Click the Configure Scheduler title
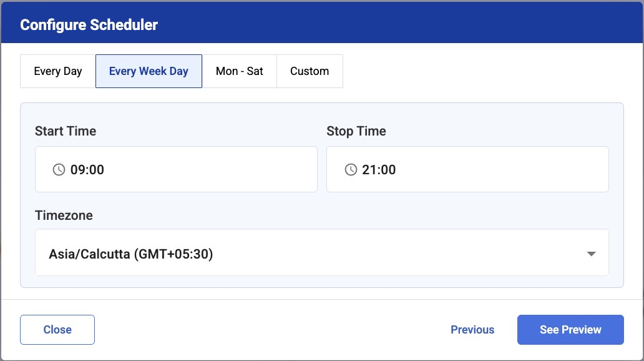The width and height of the screenshot is (644, 361). 89,25
